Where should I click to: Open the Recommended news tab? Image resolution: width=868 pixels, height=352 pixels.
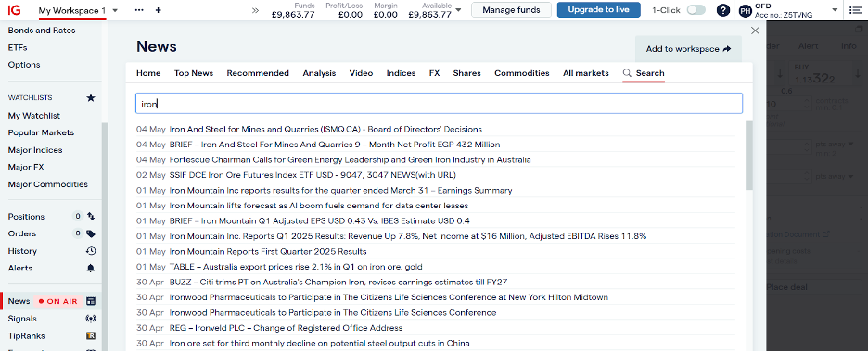pos(258,73)
